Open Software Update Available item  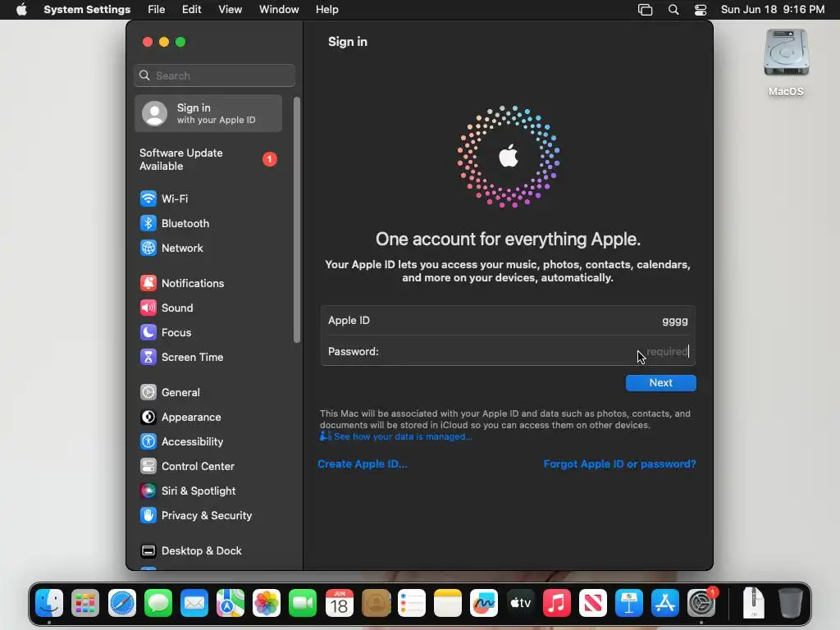tap(208, 160)
